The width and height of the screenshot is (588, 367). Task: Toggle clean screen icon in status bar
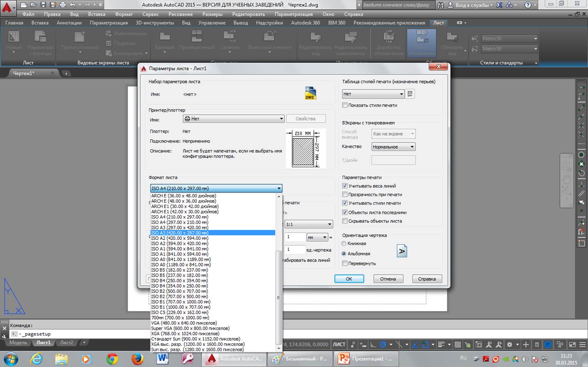coord(572,345)
